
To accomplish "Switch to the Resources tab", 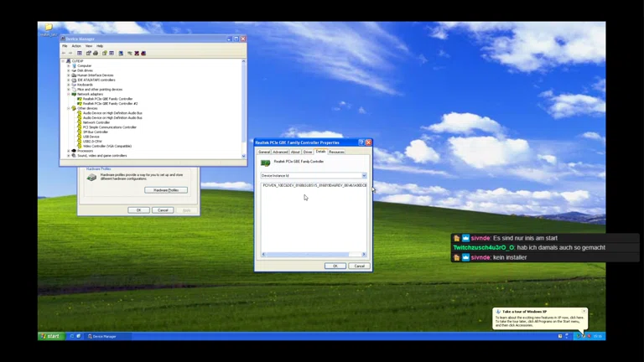I will click(336, 152).
